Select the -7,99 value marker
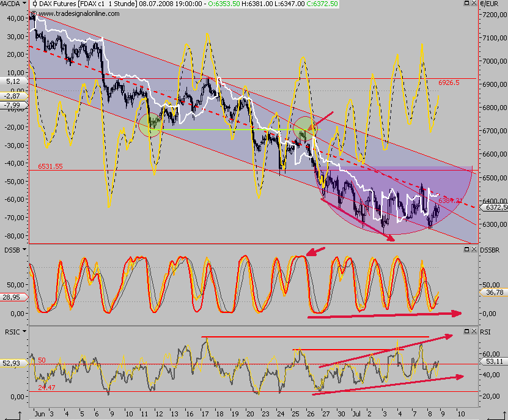508x420 pixels. (13, 105)
